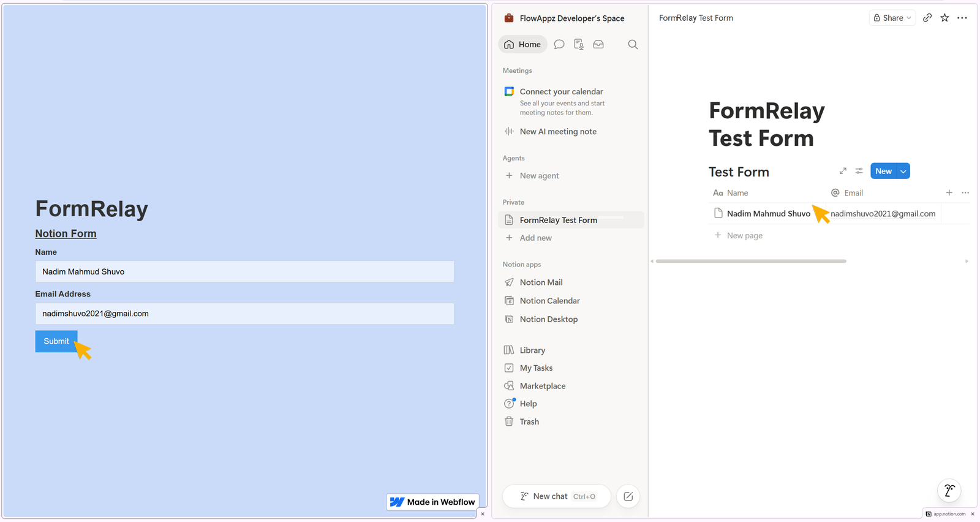
Task: Click the nadimshuvo2021@gmail.com email cell
Action: [883, 214]
